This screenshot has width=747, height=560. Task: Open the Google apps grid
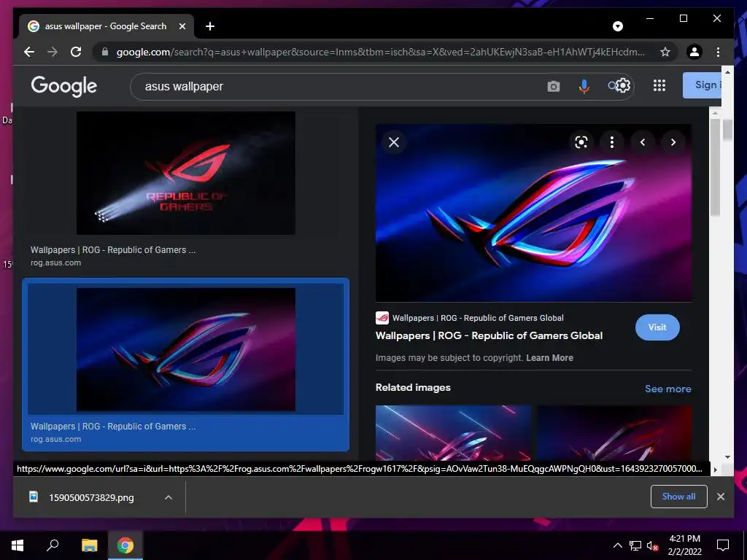pyautogui.click(x=659, y=86)
